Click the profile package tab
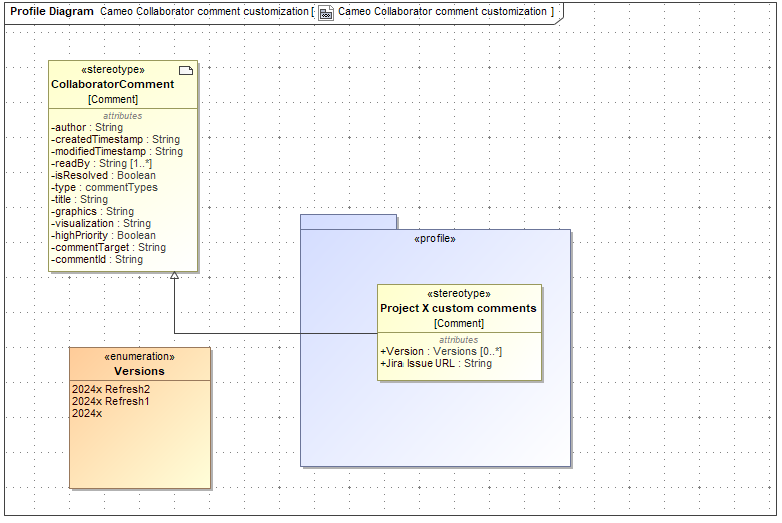 pos(349,221)
